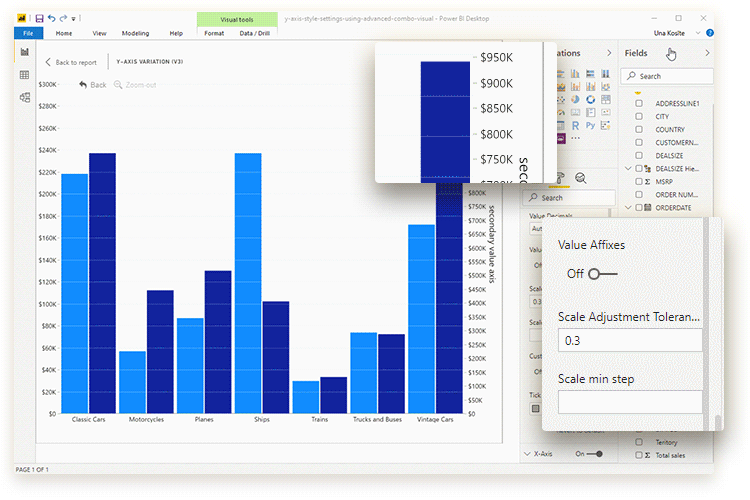The height and width of the screenshot is (500, 750).
Task: Select the treemap visualization
Action: [x=606, y=100]
